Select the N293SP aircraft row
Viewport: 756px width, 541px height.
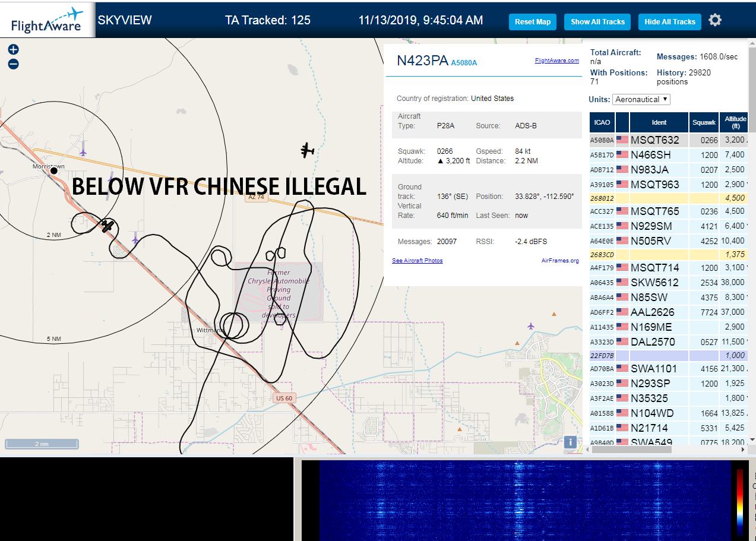click(x=669, y=384)
